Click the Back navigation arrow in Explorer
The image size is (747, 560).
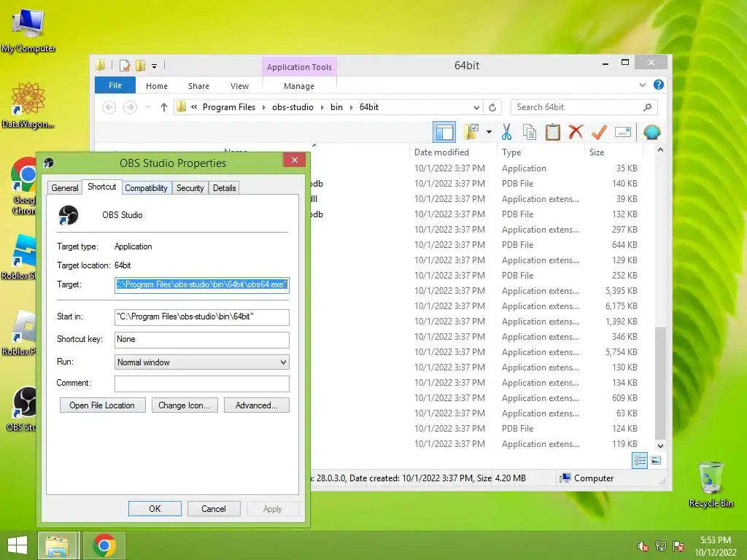[109, 108]
